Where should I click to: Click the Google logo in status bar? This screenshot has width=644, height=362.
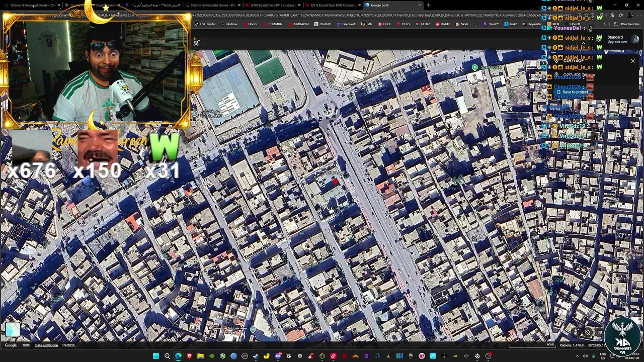point(11,345)
